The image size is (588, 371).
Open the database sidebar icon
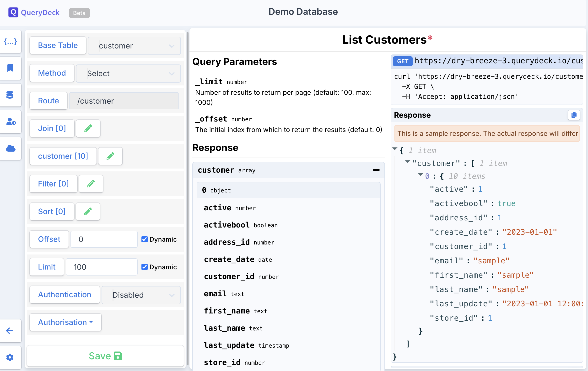(x=10, y=95)
